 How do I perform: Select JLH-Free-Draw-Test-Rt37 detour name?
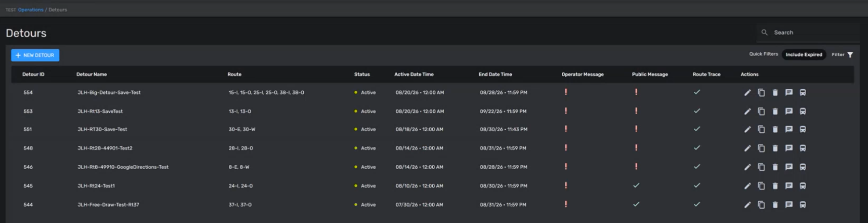(108, 205)
